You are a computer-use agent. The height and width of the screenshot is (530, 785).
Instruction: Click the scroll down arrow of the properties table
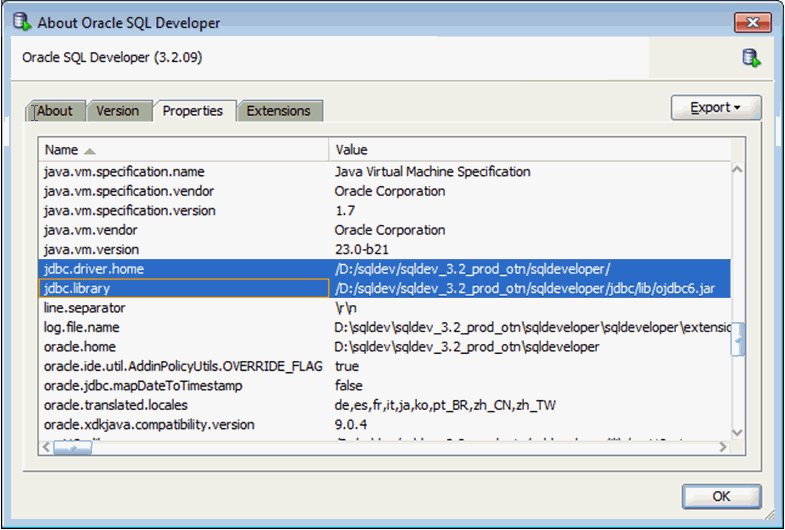point(737,432)
